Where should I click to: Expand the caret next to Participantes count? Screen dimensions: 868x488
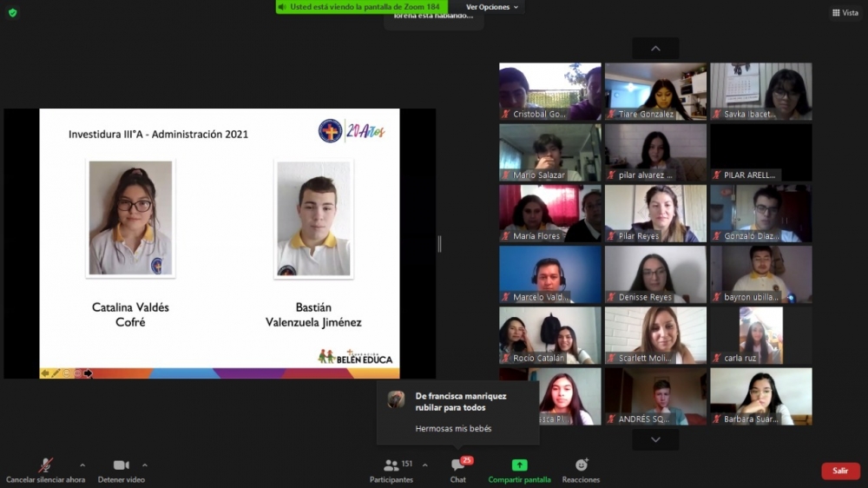click(x=424, y=465)
